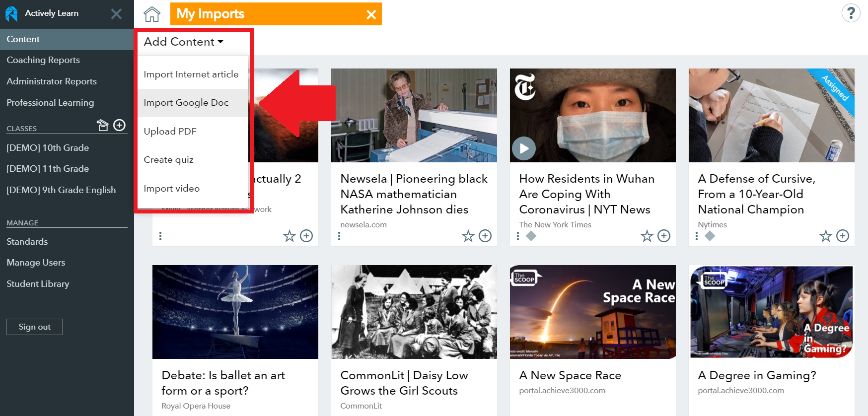Open options menu for Defense of Cursive
This screenshot has width=868, height=416.
point(697,236)
